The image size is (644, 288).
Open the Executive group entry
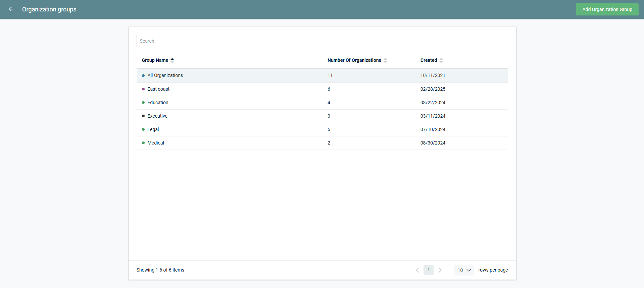tap(157, 116)
